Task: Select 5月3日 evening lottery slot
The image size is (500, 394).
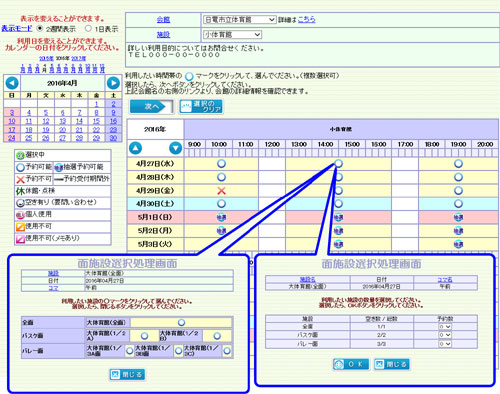Action: coord(458,244)
